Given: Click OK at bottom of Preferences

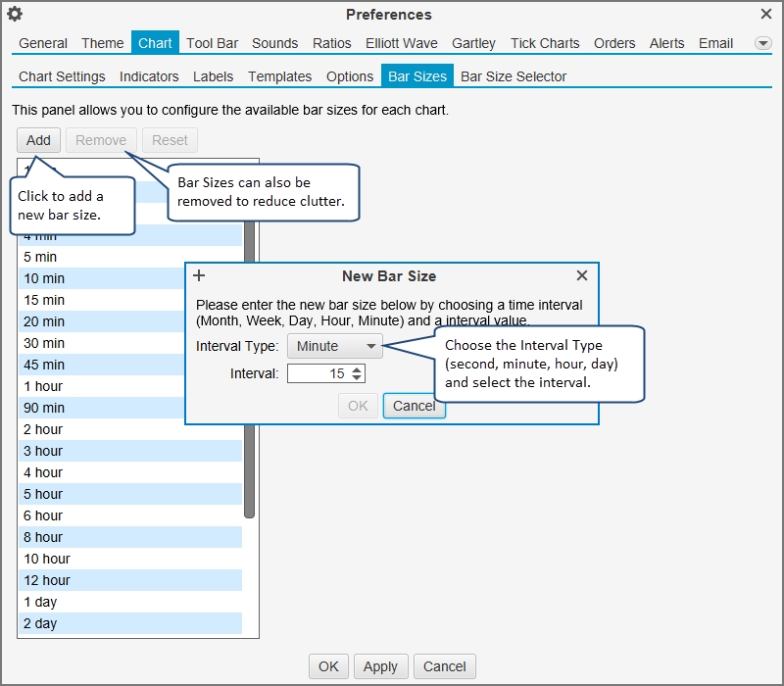Looking at the screenshot, I should coord(328,666).
